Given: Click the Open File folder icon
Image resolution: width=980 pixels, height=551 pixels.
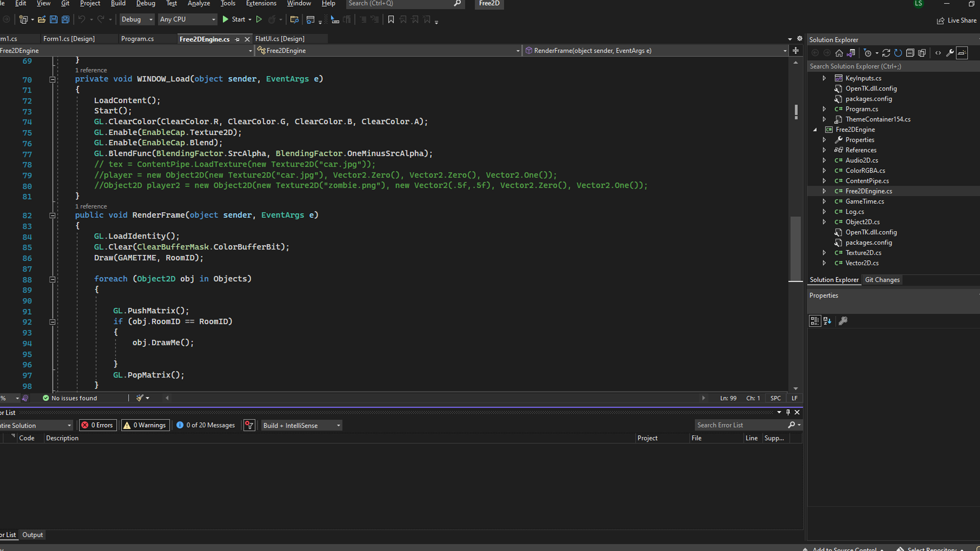Looking at the screenshot, I should (41, 19).
